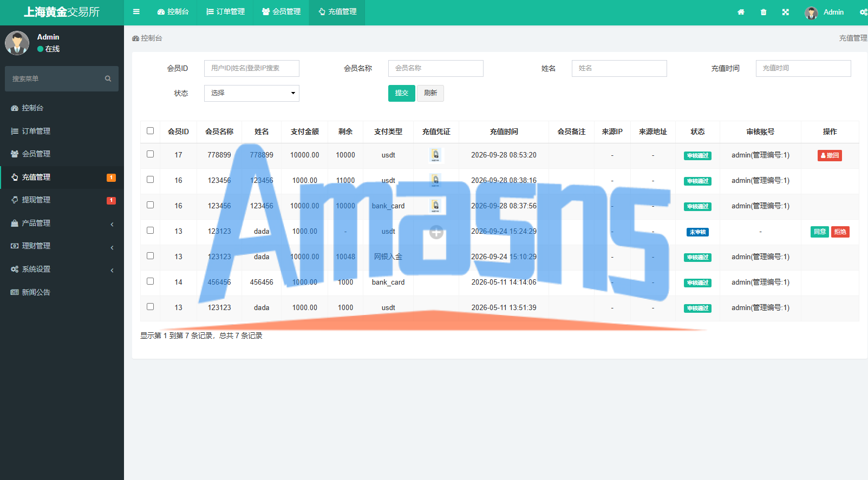Click the blue 未审核 status badge
Screen dimensions: 868x480
point(697,232)
